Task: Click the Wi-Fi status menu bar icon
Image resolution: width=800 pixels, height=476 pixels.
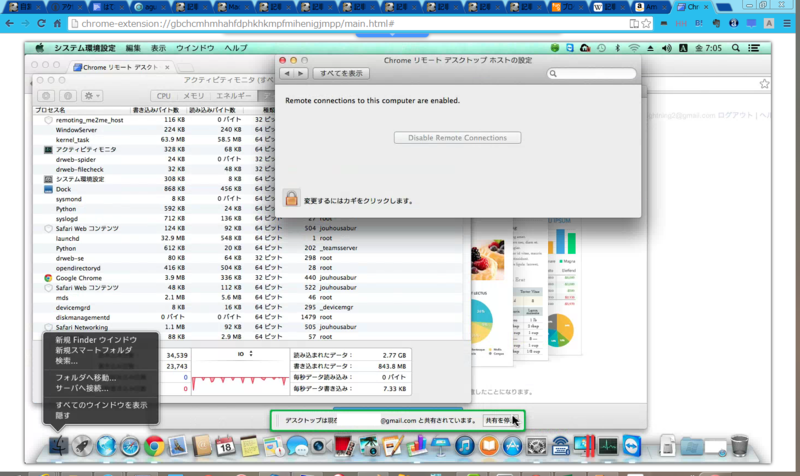Action: pyautogui.click(x=634, y=48)
